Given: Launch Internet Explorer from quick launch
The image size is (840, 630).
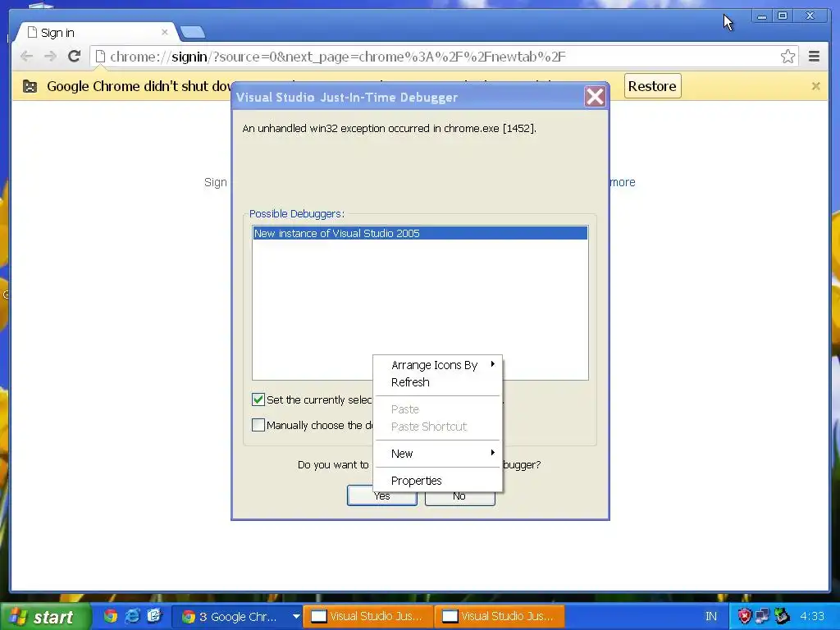Looking at the screenshot, I should [132, 616].
